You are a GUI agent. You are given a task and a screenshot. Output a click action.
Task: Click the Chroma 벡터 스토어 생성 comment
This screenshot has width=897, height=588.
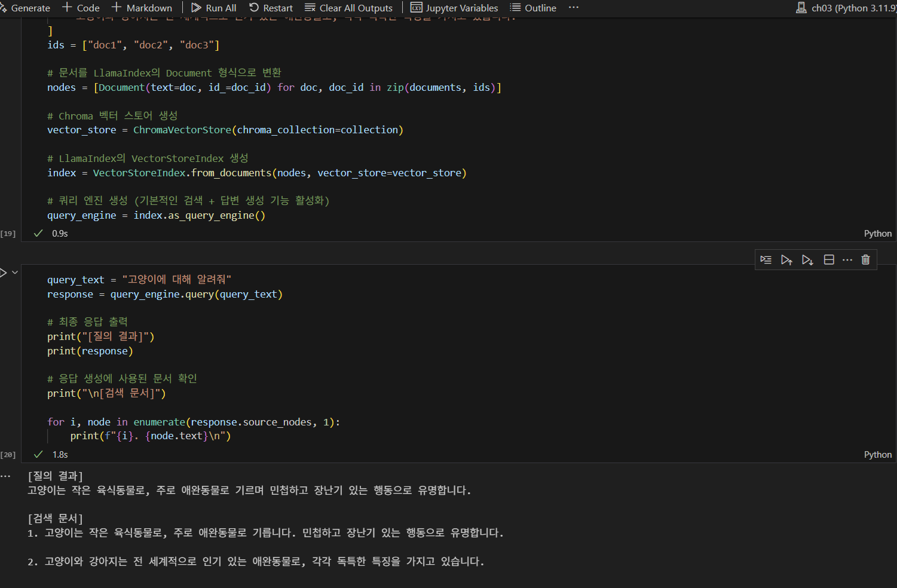[112, 115]
